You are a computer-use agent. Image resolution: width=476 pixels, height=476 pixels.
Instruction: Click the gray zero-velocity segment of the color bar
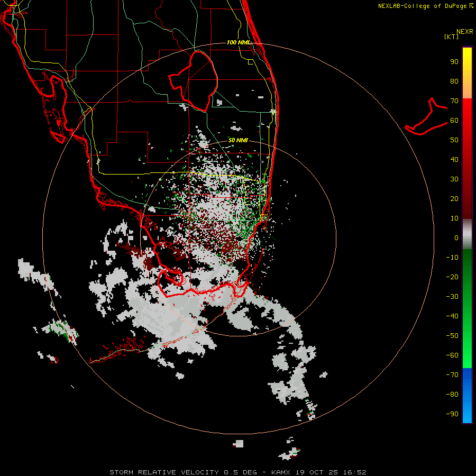467,234
